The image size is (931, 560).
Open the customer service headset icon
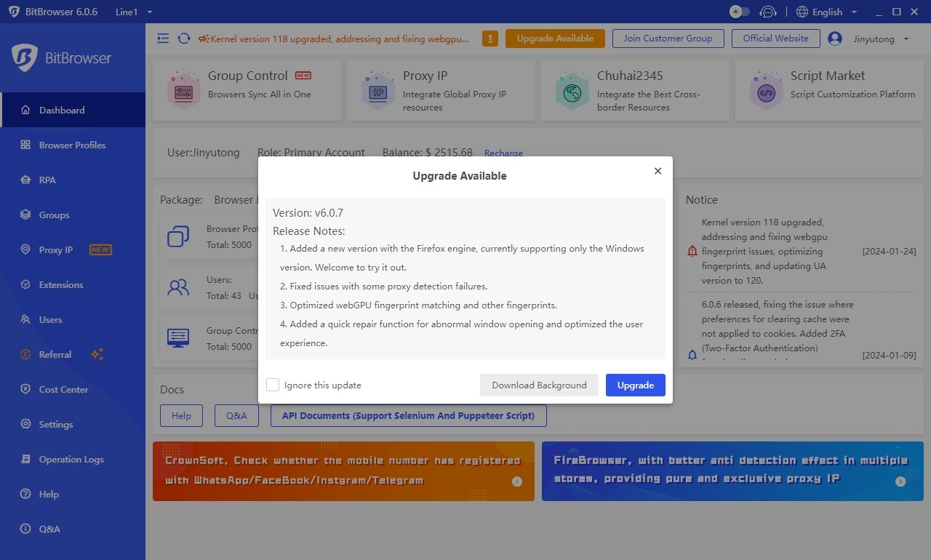tap(767, 12)
